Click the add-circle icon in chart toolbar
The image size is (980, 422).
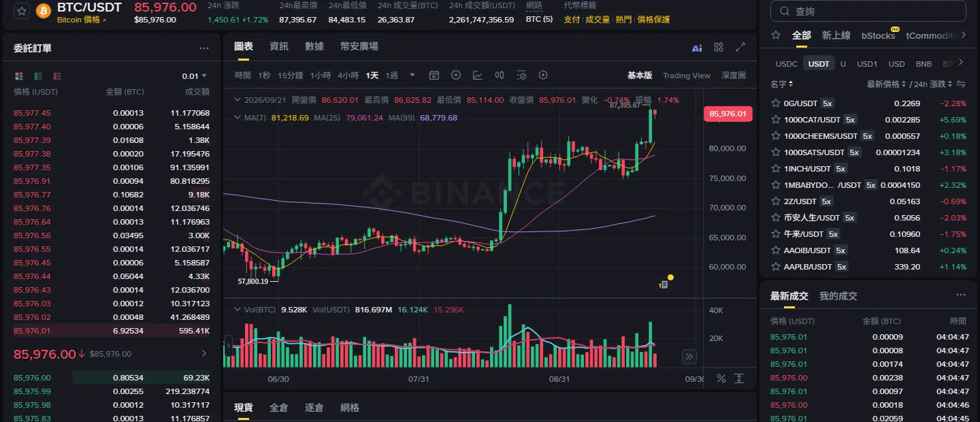(456, 75)
